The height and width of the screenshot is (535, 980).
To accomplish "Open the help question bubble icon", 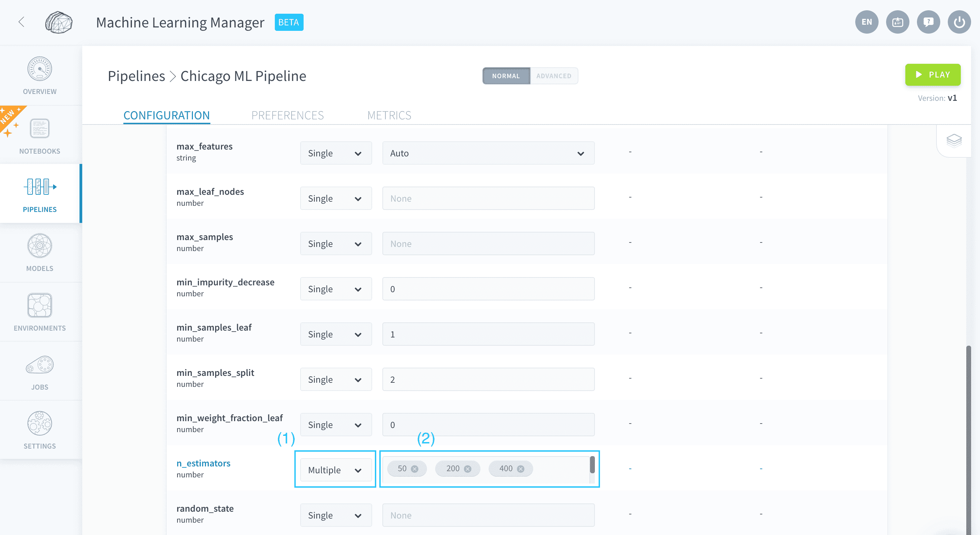I will [928, 22].
